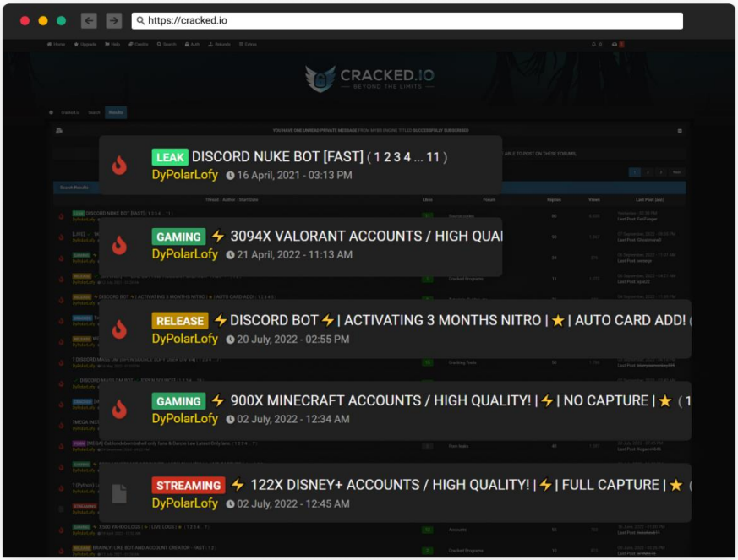Click the Cracked.io shield logo
The height and width of the screenshot is (560, 738).
(x=320, y=79)
